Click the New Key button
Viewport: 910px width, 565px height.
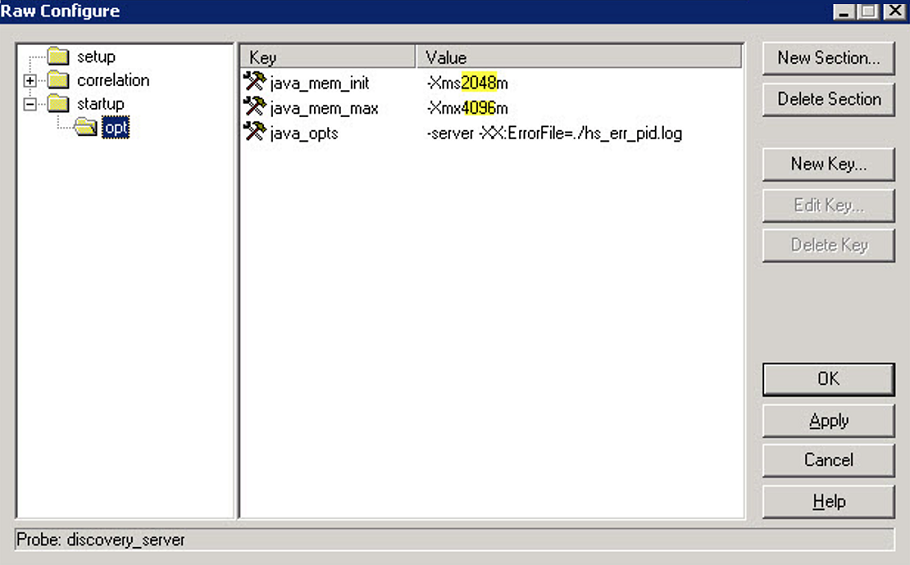[x=828, y=164]
